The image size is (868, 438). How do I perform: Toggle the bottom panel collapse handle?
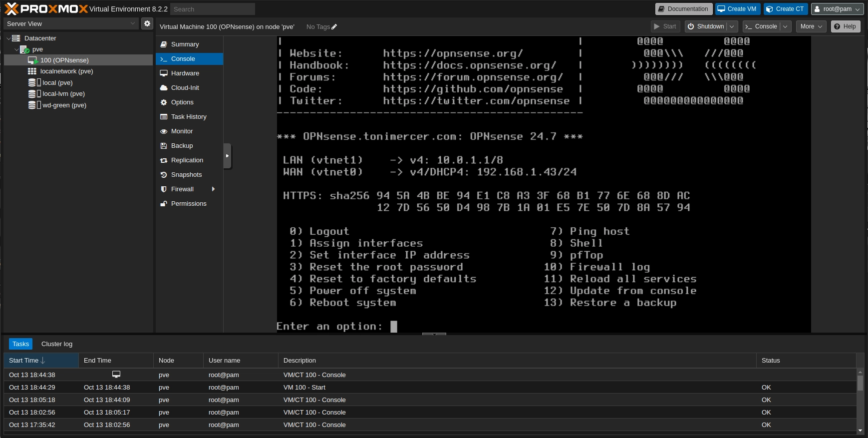coord(434,334)
